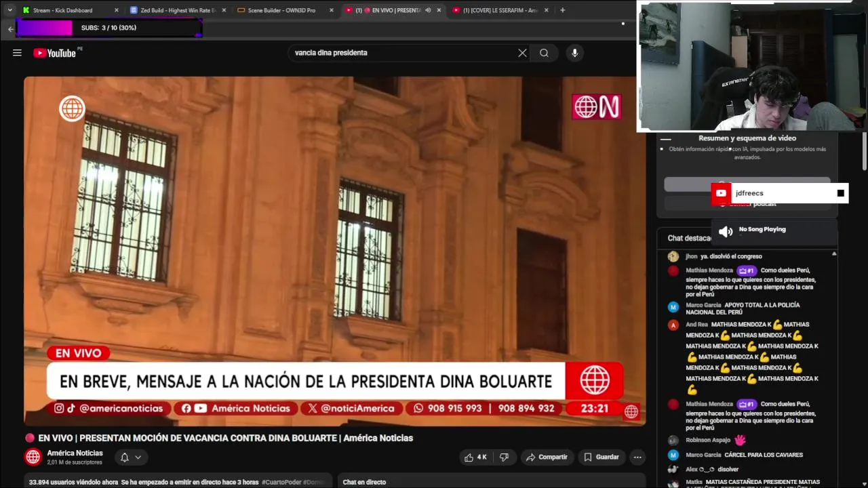Go back with browser back arrow

10,29
